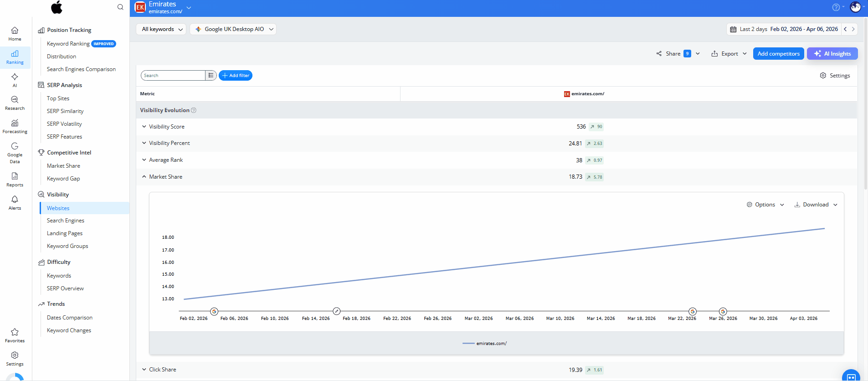Expand the Visibility Score row
Screen dimensions: 868x381
[x=144, y=127]
